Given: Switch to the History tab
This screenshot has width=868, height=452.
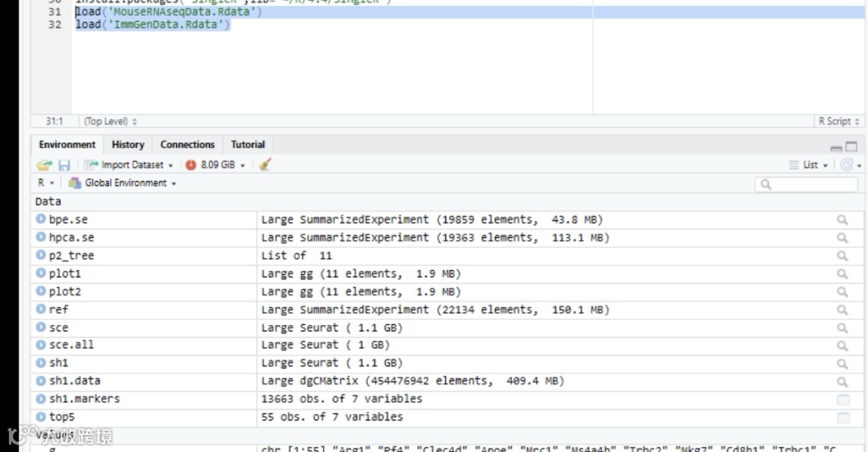Looking at the screenshot, I should pos(128,145).
